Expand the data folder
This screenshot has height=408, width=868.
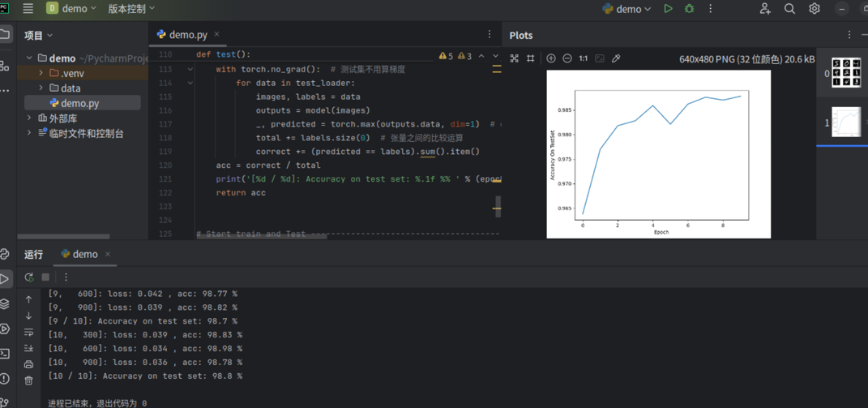(x=41, y=88)
